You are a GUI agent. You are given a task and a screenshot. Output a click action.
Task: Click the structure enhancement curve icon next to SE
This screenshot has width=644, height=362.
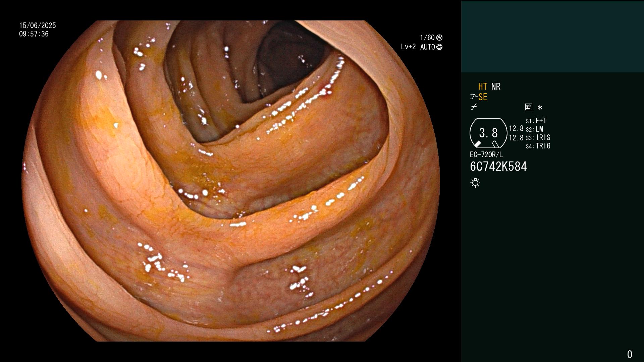tap(474, 97)
